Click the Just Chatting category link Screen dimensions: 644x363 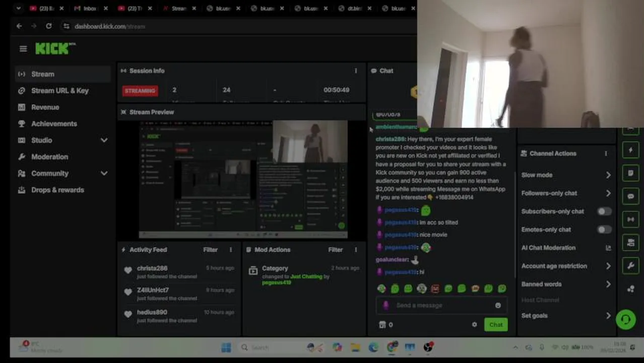[x=306, y=276]
